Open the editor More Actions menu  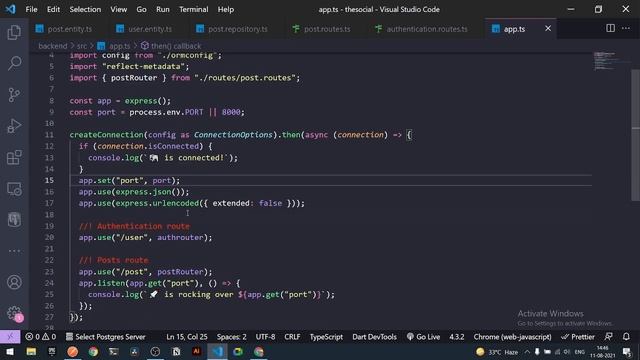[x=626, y=28]
